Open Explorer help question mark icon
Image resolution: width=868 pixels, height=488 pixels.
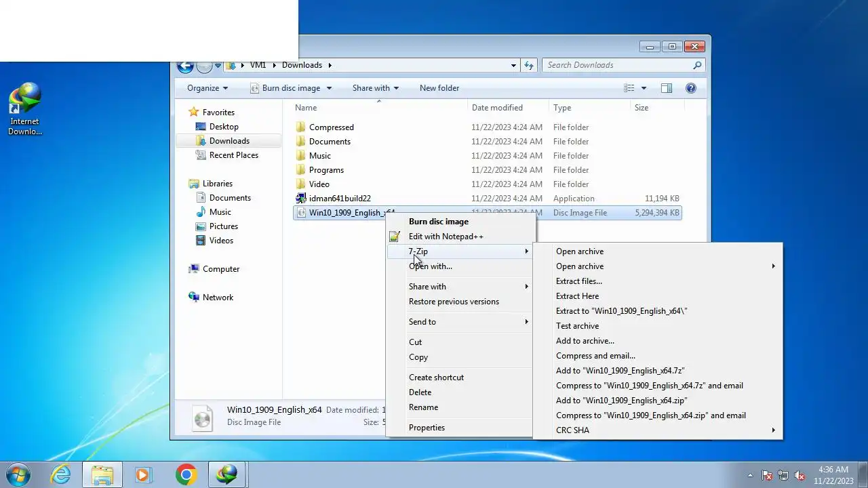point(691,88)
